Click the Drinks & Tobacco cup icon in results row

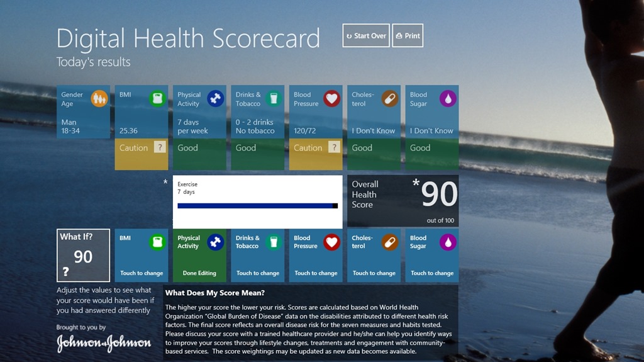(x=274, y=99)
